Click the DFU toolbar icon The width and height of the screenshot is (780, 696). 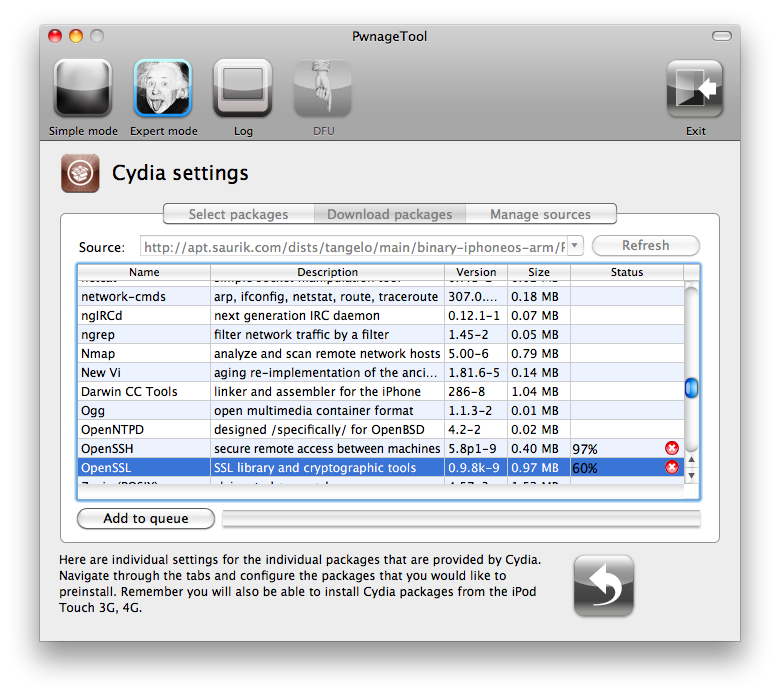322,88
